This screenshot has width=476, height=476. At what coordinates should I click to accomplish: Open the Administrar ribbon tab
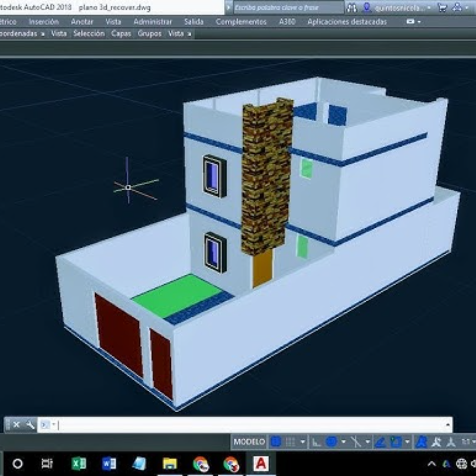coord(157,22)
